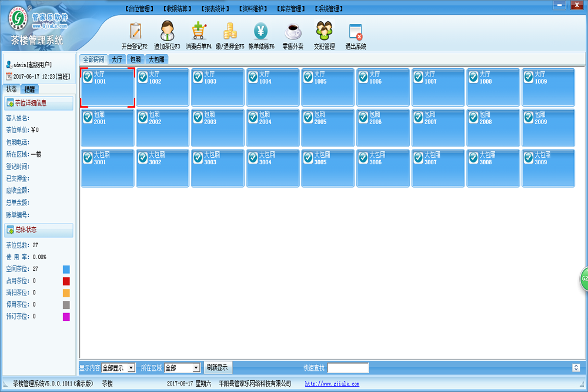The width and height of the screenshot is (588, 392).
Task: Switch to the 全部房间 tab
Action: click(93, 59)
